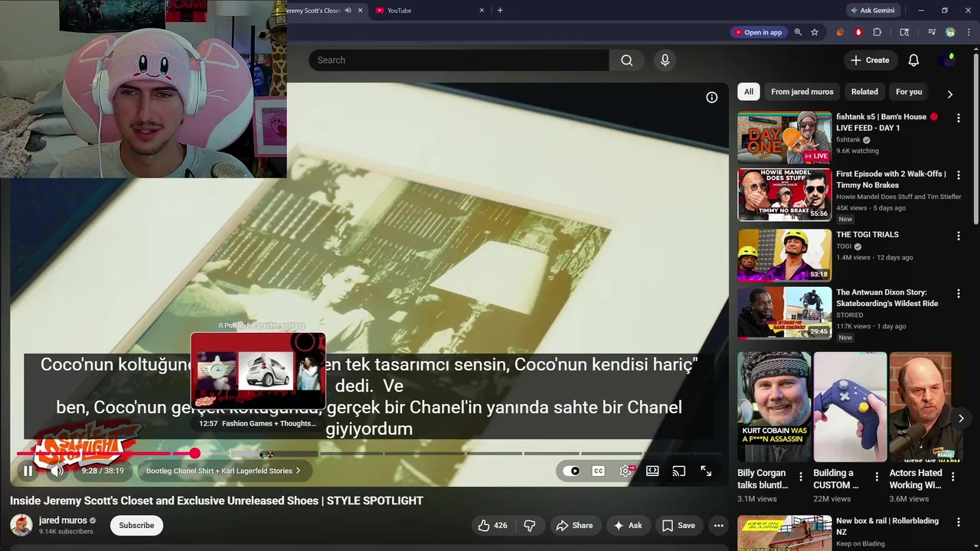Viewport: 980px width, 551px height.
Task: Select the For you filter chip
Action: coord(909,92)
